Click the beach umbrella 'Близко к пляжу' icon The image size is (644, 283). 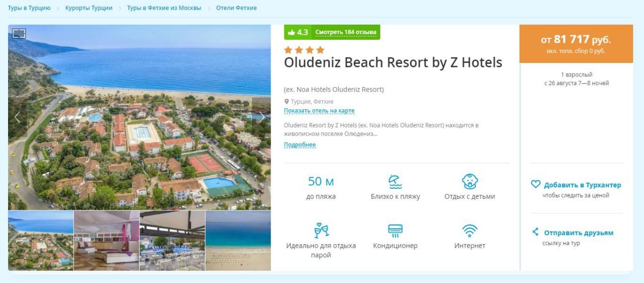click(x=395, y=182)
